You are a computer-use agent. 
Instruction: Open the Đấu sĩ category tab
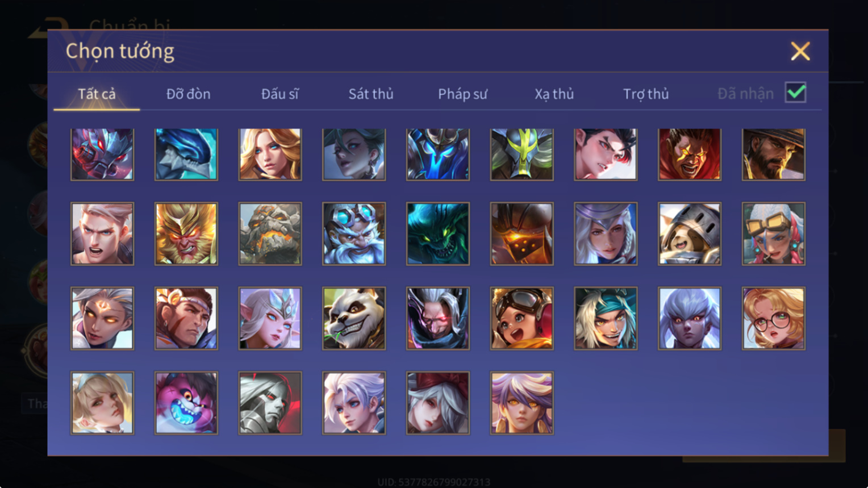click(279, 94)
